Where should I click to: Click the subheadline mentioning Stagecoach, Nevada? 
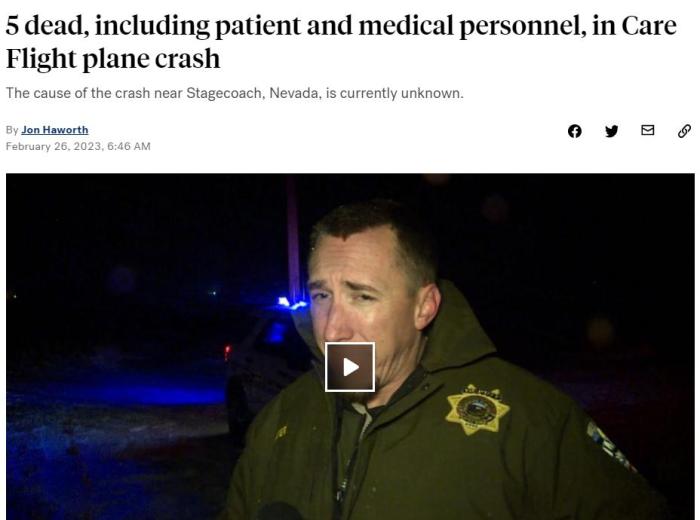tap(235, 93)
